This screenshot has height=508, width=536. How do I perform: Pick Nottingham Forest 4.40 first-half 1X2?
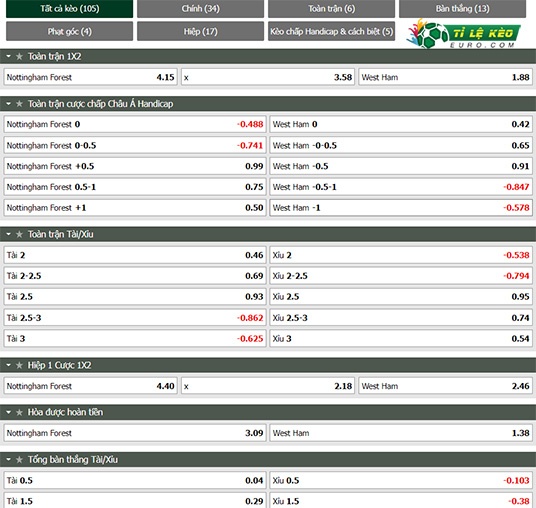[x=91, y=386]
